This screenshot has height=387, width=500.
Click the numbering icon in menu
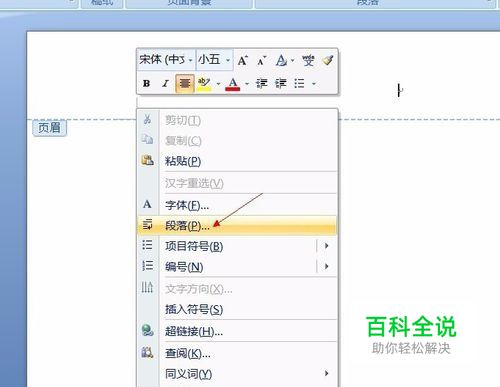click(x=147, y=266)
